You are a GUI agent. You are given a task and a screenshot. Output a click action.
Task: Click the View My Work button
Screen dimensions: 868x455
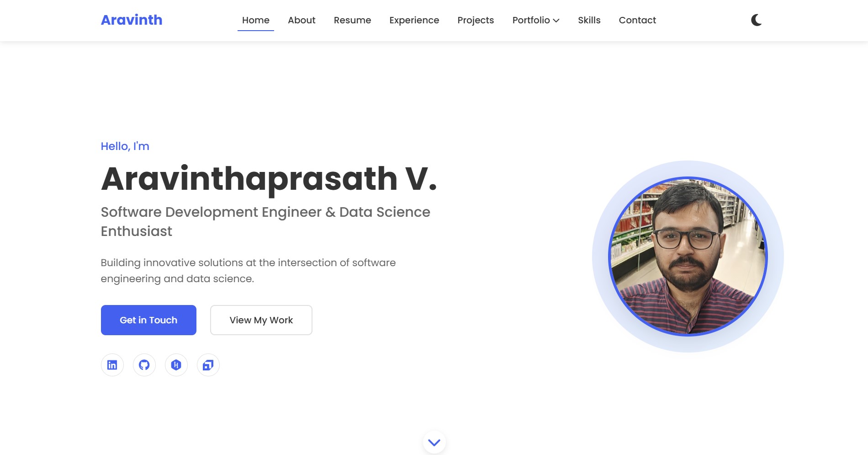point(261,320)
